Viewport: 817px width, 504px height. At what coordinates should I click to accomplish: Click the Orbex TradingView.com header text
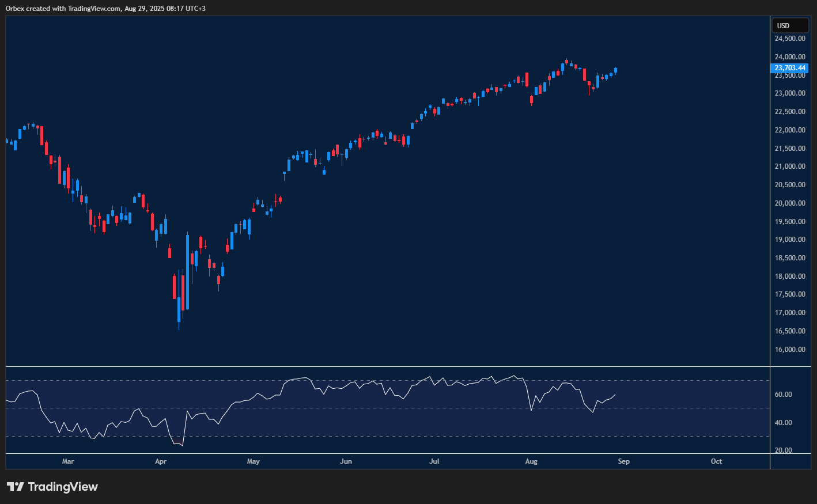point(105,9)
